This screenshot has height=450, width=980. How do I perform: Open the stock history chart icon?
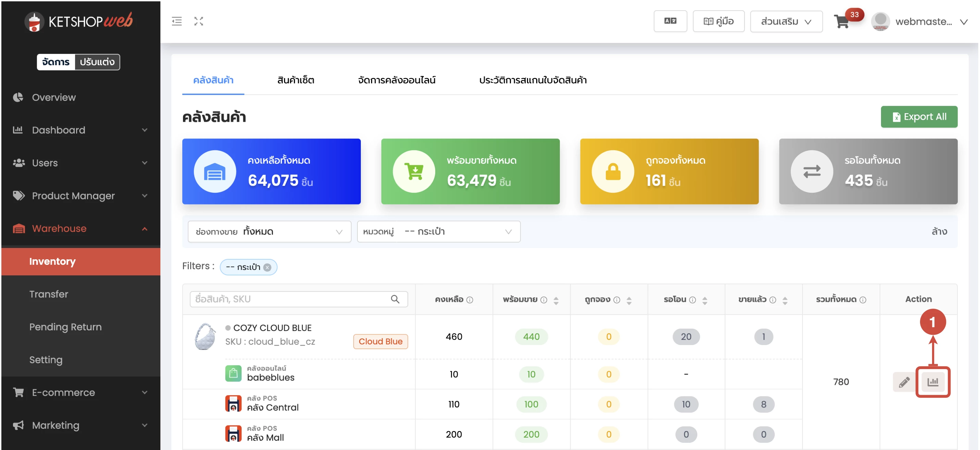coord(932,382)
